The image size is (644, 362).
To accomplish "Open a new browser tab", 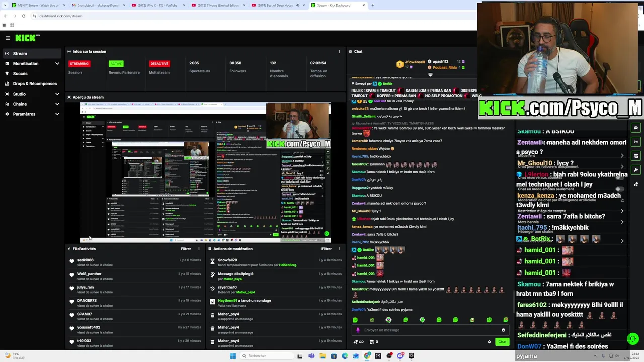I will (x=372, y=5).
